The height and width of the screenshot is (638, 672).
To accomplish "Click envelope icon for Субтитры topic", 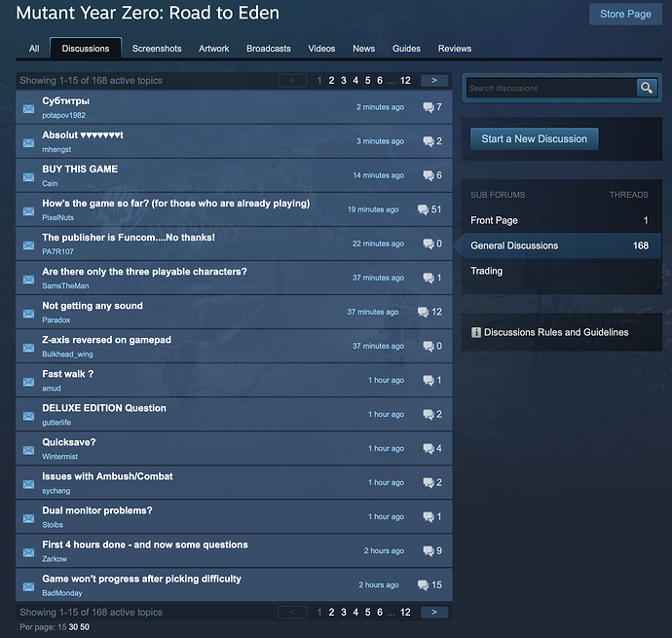I will (x=28, y=109).
